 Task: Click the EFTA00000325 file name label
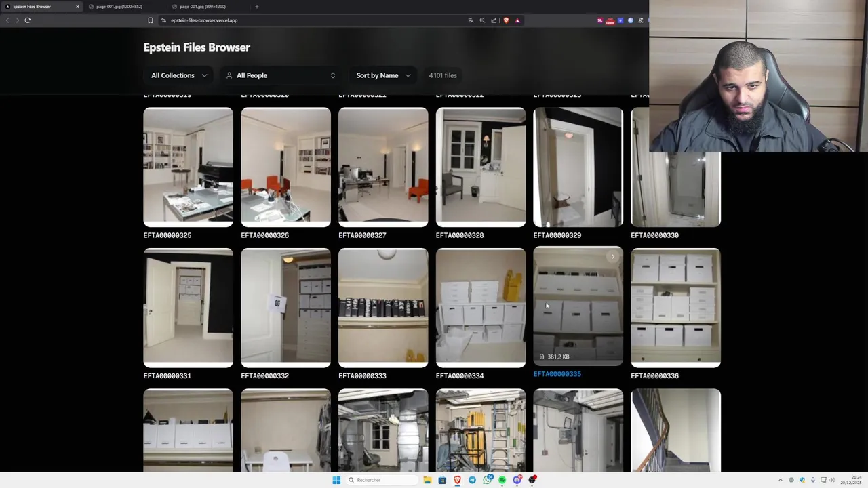pos(167,235)
